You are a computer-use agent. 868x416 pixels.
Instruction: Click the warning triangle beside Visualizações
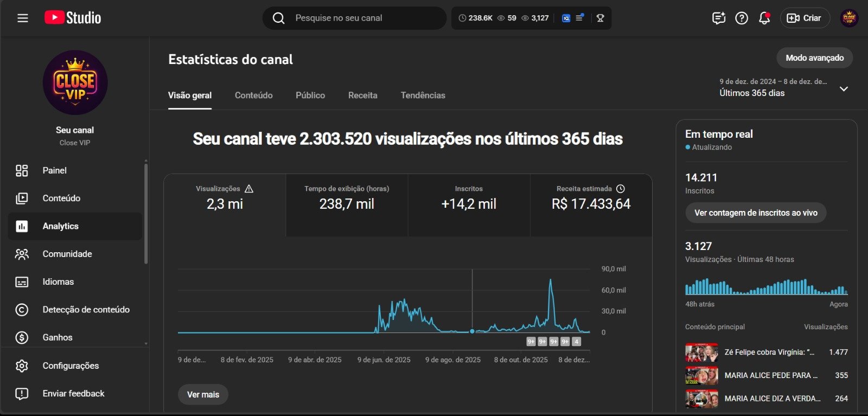(x=249, y=189)
